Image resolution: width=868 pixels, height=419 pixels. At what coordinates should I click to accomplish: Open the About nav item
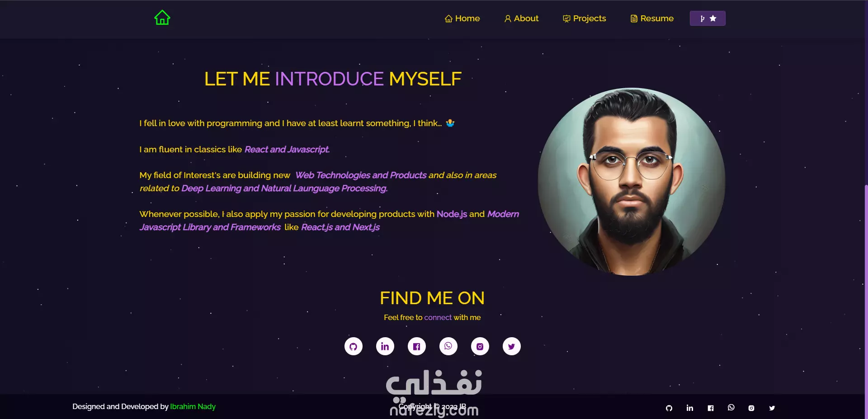point(521,19)
